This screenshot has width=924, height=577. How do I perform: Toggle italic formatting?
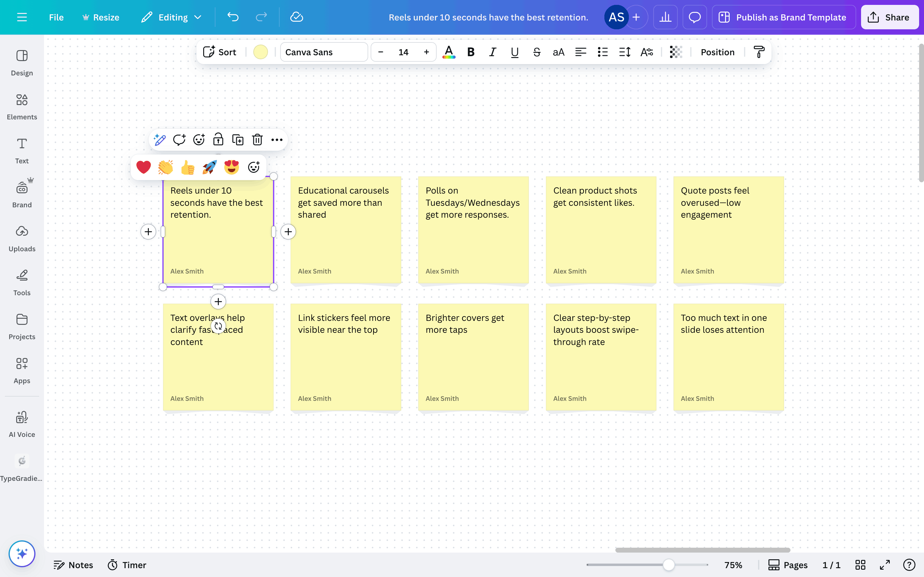click(493, 52)
